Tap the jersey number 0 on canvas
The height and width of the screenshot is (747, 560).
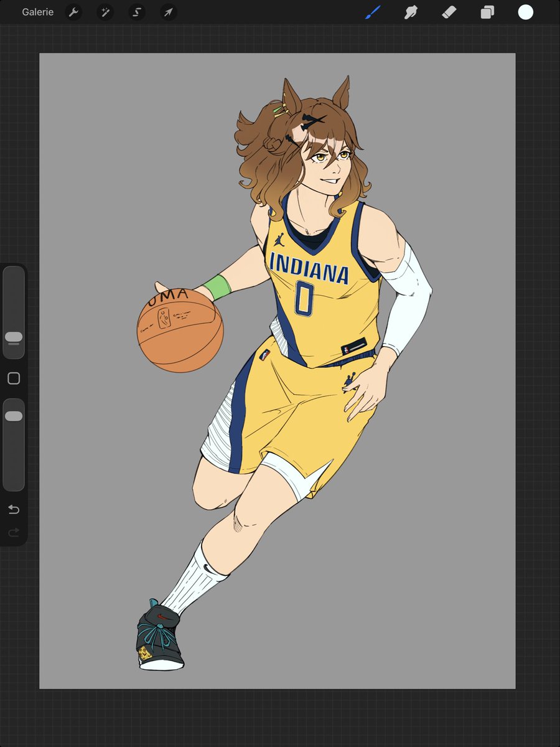tap(304, 298)
